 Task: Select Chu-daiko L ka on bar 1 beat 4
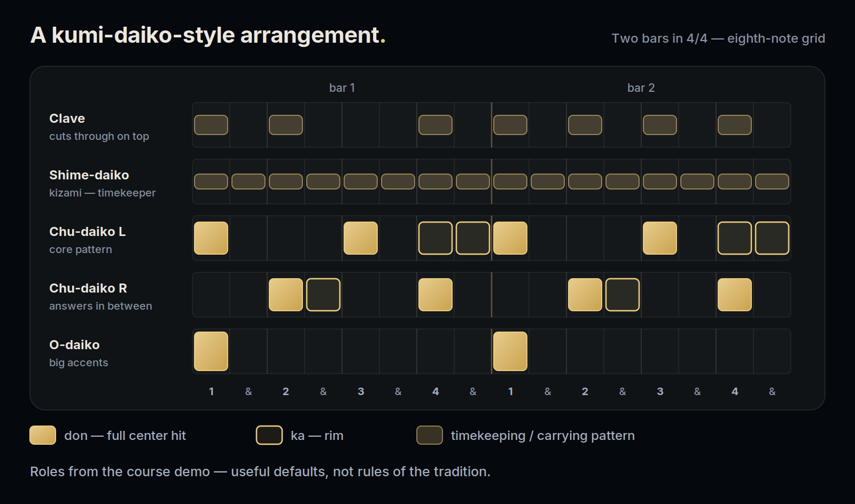pyautogui.click(x=436, y=238)
